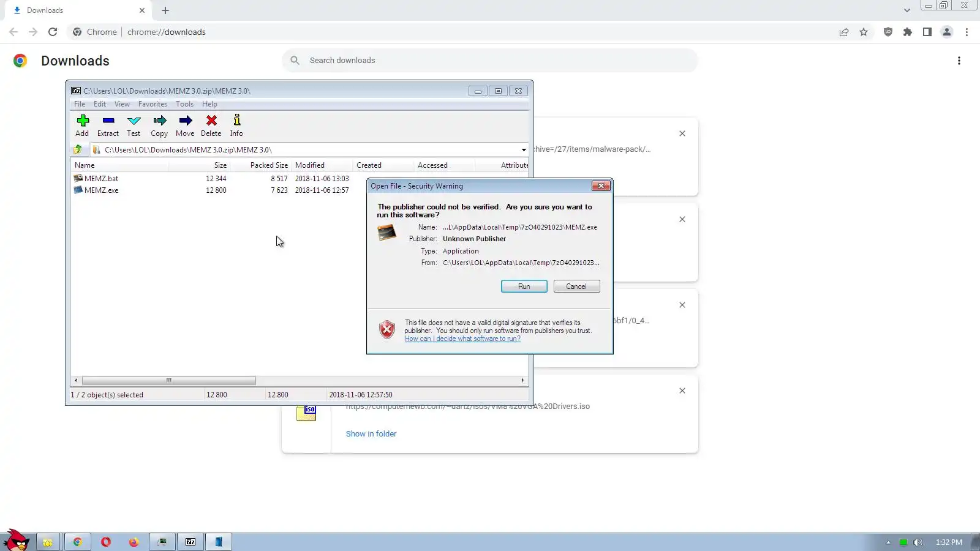
Task: Click the Start button with the Angry Birds icon
Action: pos(17,541)
